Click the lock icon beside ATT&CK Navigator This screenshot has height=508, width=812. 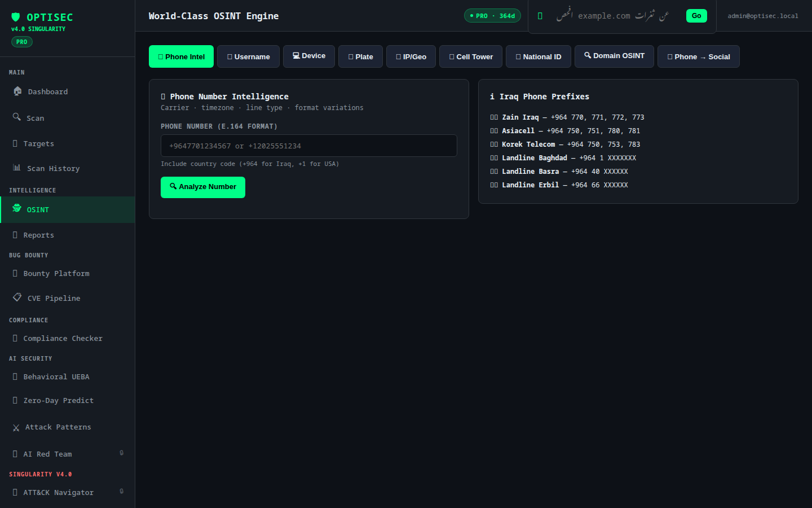(121, 491)
